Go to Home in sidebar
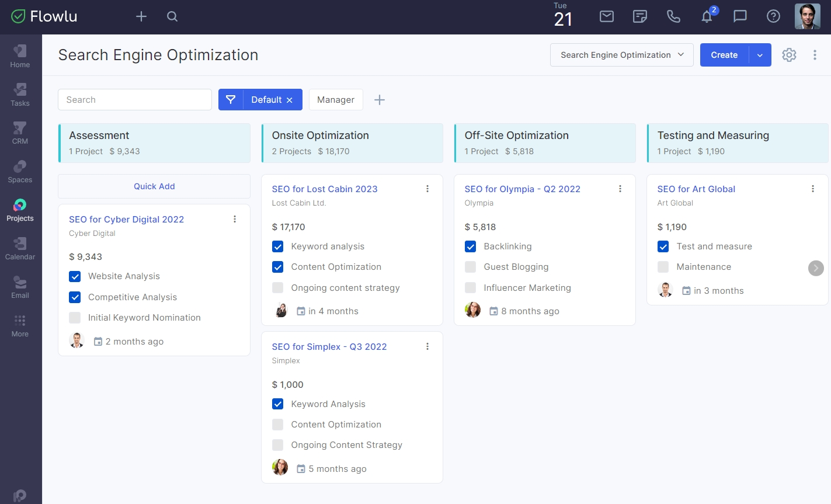The image size is (831, 504). [20, 56]
